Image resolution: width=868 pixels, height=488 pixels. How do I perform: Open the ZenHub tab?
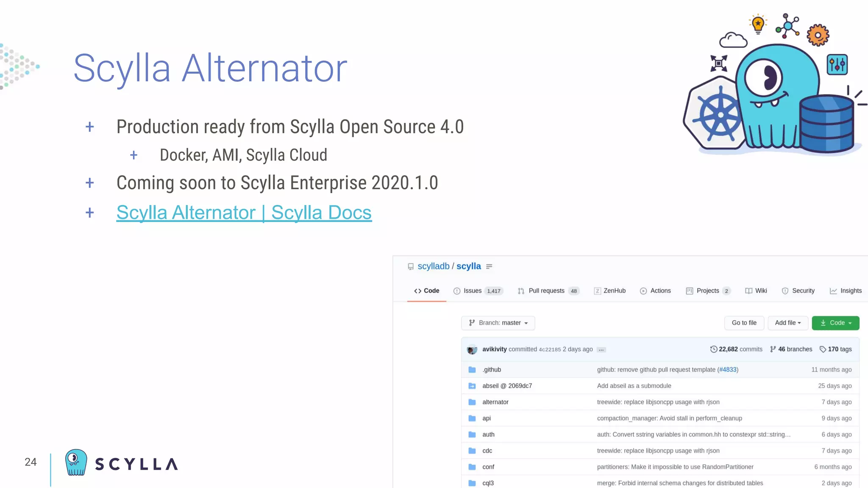tap(609, 291)
